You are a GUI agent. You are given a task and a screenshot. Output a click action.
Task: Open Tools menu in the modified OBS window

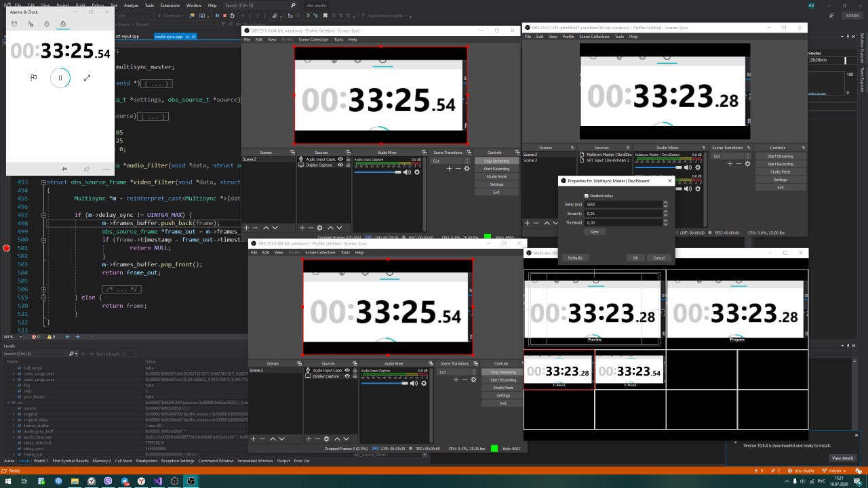(619, 37)
